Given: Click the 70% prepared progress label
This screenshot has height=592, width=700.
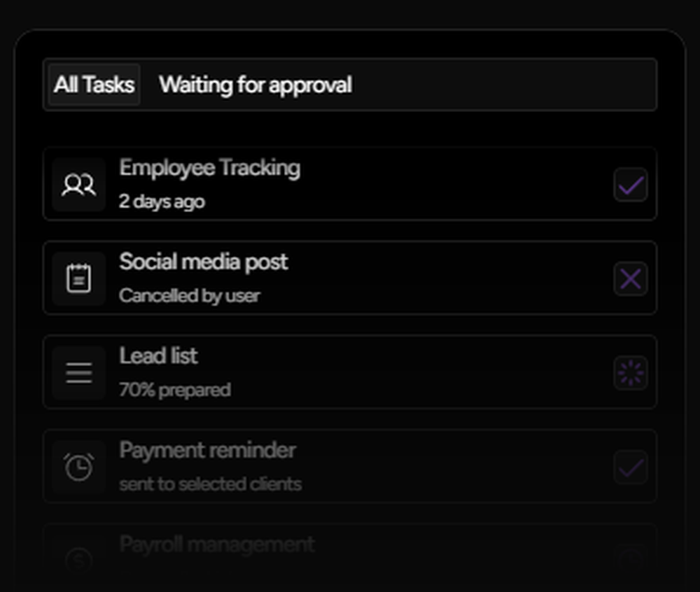Looking at the screenshot, I should 174,390.
